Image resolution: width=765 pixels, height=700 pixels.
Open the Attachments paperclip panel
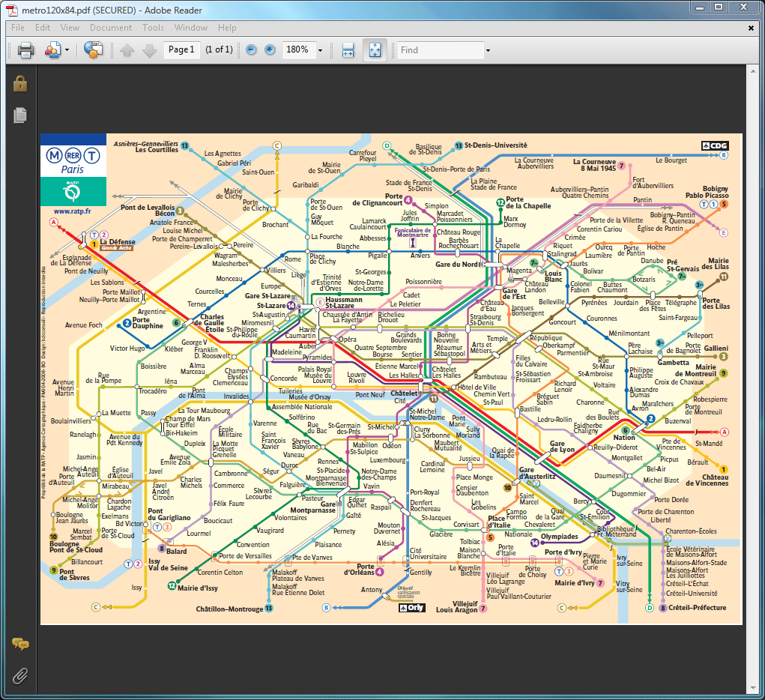[x=20, y=676]
